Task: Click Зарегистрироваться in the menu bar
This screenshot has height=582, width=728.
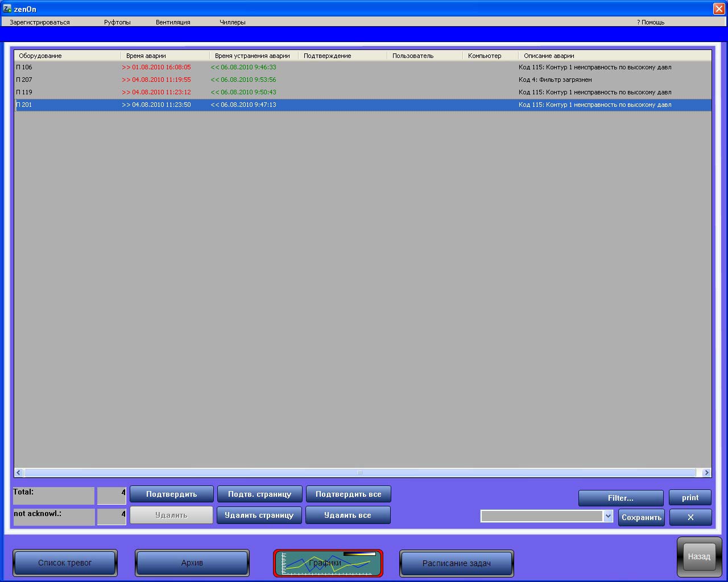Action: coord(40,22)
